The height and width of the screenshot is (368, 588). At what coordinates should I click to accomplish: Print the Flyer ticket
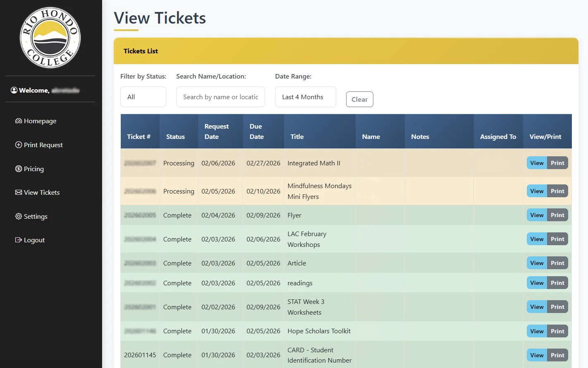tap(557, 215)
